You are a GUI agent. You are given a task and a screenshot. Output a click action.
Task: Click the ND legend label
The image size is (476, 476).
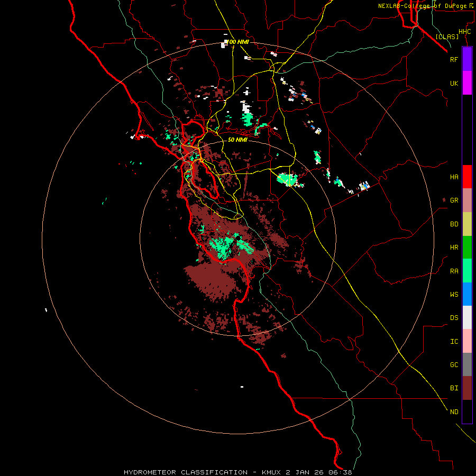click(454, 412)
